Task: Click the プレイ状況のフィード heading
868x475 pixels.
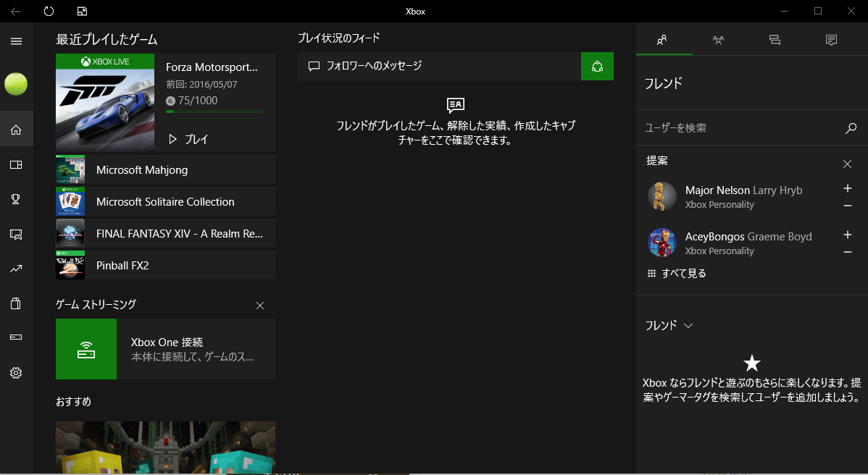Action: pos(339,38)
